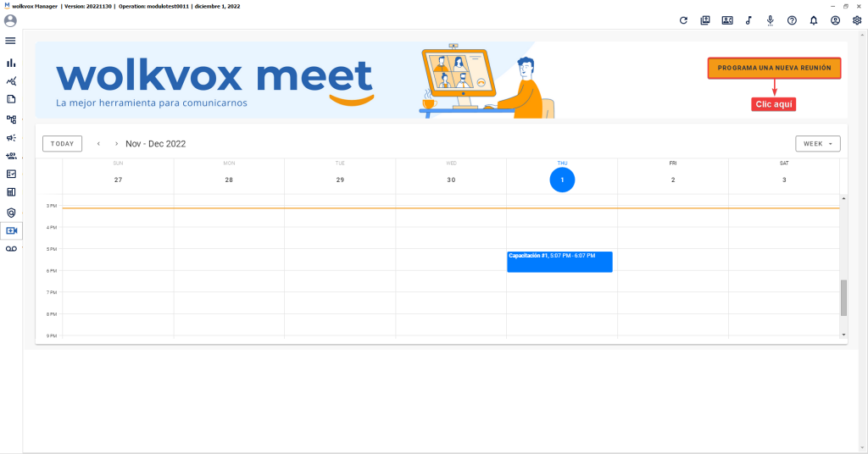
Task: Open the shield security sidebar icon
Action: coord(11,213)
